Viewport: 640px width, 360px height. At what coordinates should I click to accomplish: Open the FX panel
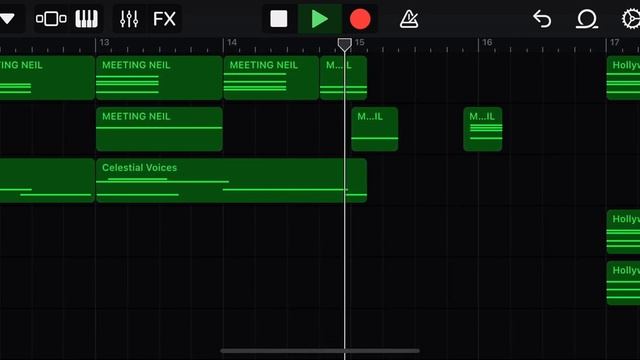coord(164,19)
